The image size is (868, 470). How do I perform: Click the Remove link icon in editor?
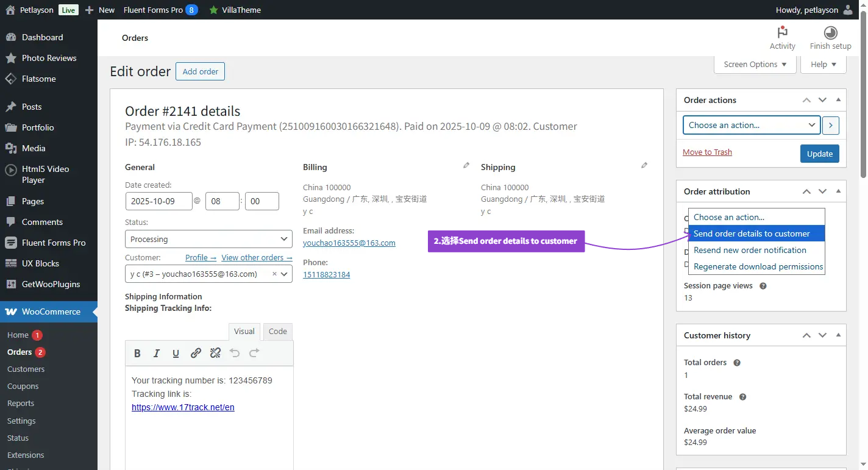coord(215,353)
